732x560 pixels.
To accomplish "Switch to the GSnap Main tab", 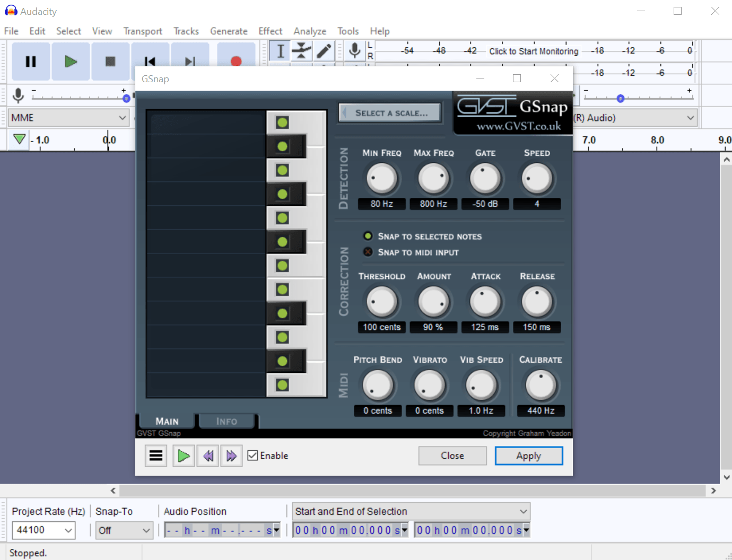I will click(167, 421).
